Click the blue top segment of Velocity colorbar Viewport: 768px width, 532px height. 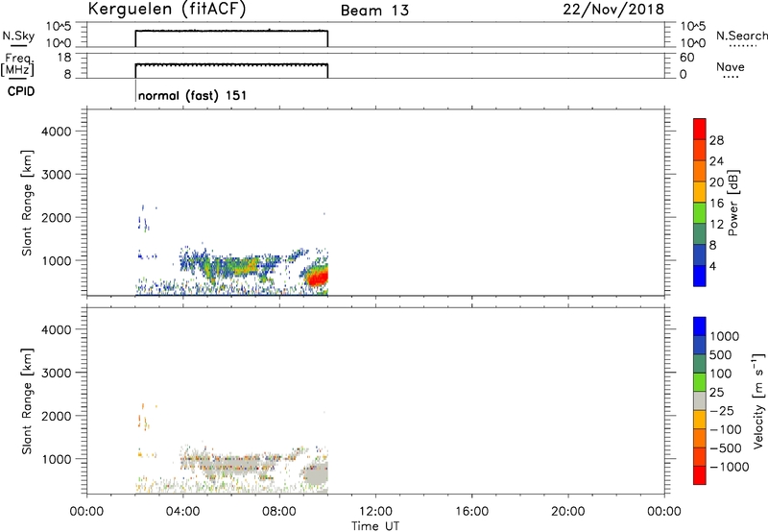pos(700,326)
